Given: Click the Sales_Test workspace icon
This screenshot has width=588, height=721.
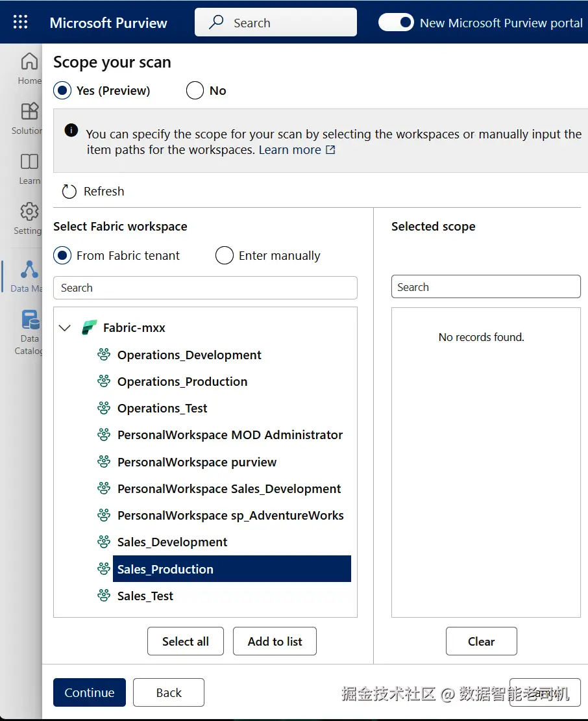Looking at the screenshot, I should pyautogui.click(x=104, y=596).
